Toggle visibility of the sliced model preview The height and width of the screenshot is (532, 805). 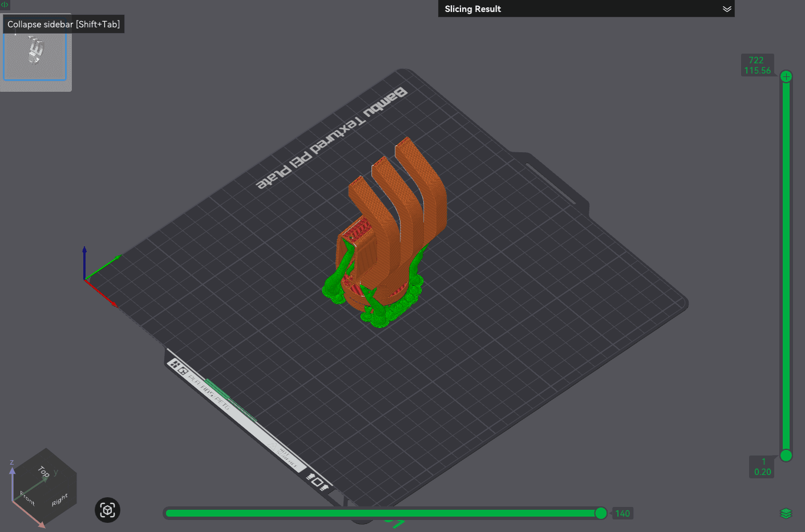[787, 513]
